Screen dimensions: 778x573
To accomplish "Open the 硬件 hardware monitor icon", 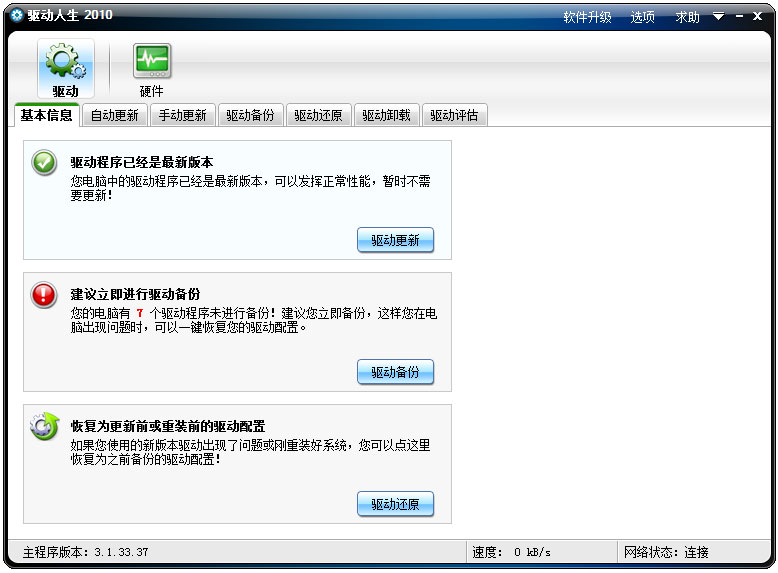I will [x=152, y=69].
